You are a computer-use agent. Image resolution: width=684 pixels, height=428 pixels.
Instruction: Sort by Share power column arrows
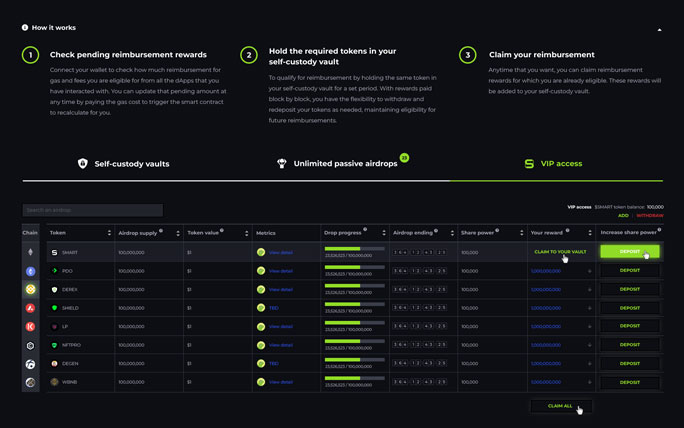tap(521, 233)
